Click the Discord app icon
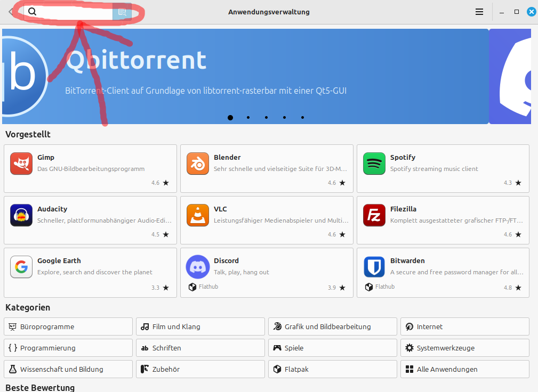This screenshot has height=392, width=538. tap(198, 267)
